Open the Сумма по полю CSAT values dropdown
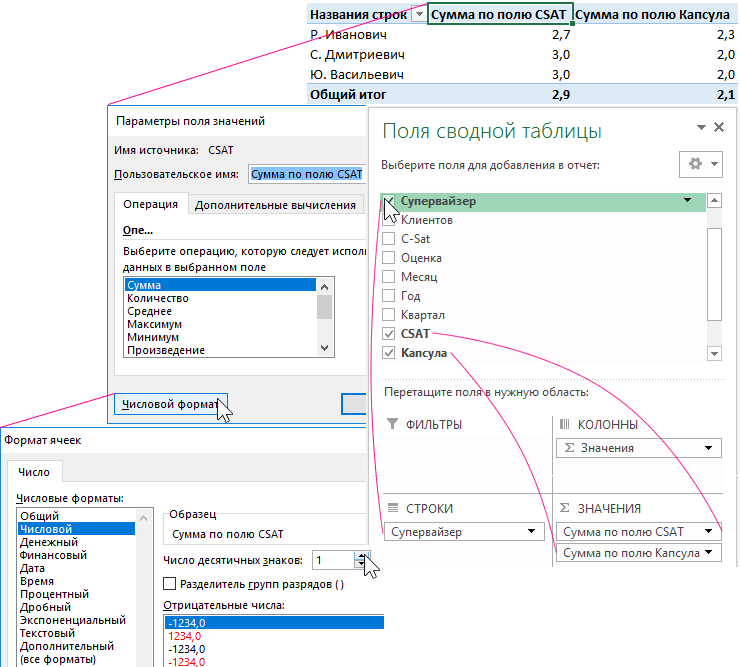 coord(710,532)
